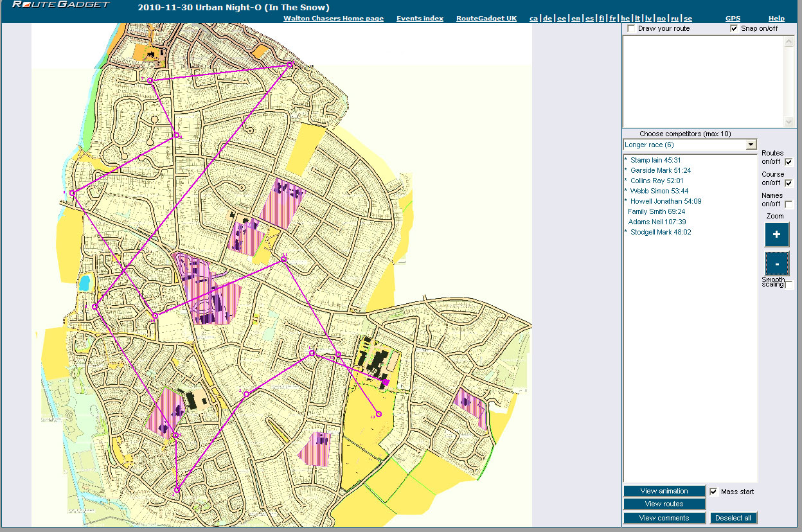Enable the Draw your route checkbox

click(x=632, y=29)
